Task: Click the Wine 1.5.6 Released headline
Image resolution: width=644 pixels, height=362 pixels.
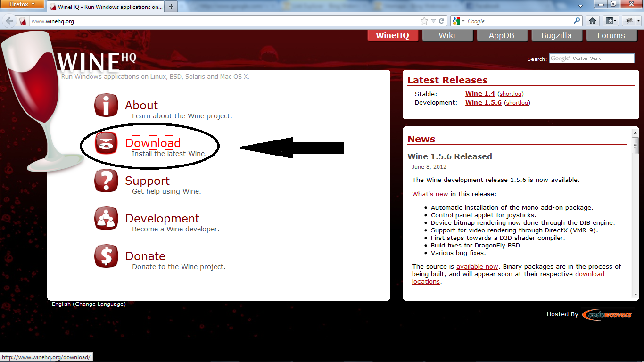Action: tap(450, 156)
